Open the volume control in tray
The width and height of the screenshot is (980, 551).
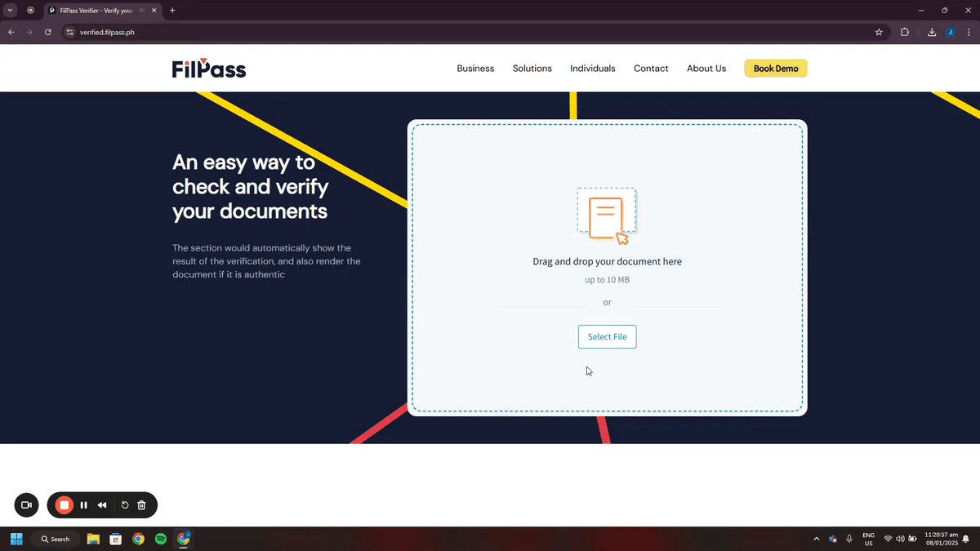(899, 539)
